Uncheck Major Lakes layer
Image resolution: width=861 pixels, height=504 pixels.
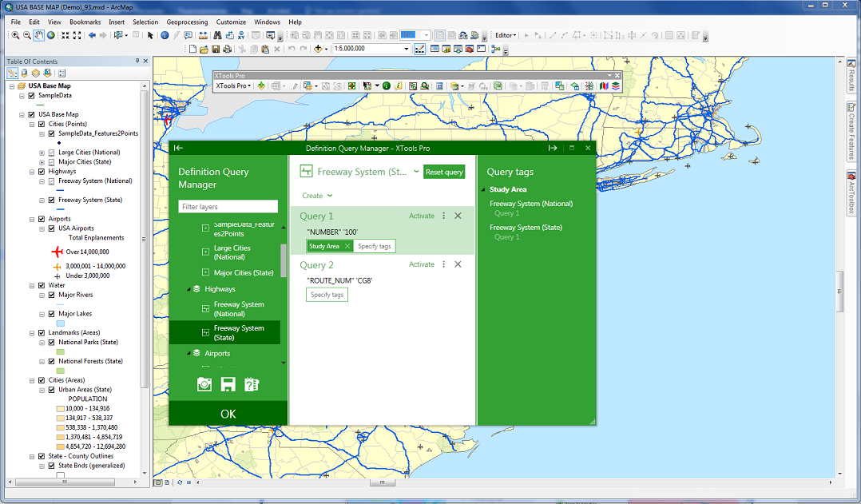(x=52, y=314)
